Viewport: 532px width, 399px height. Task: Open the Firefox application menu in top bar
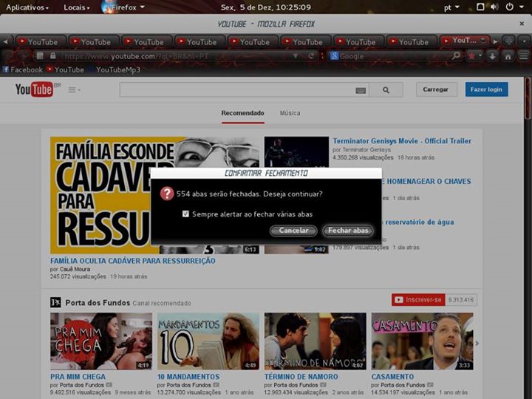(x=123, y=7)
